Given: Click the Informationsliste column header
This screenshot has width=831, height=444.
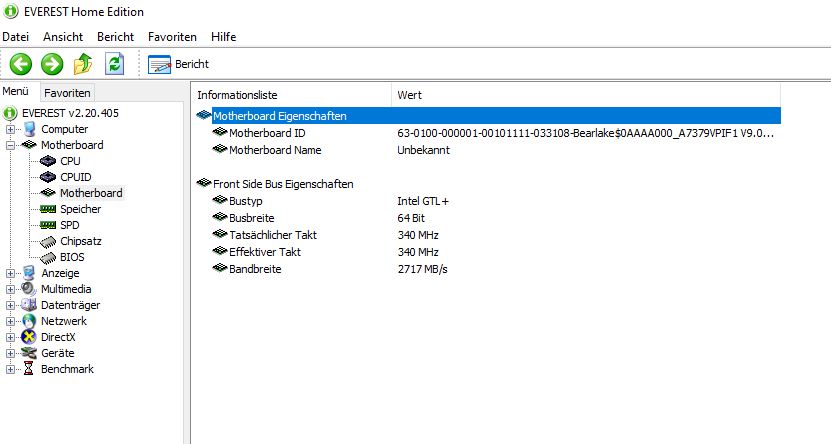Looking at the screenshot, I should point(292,95).
